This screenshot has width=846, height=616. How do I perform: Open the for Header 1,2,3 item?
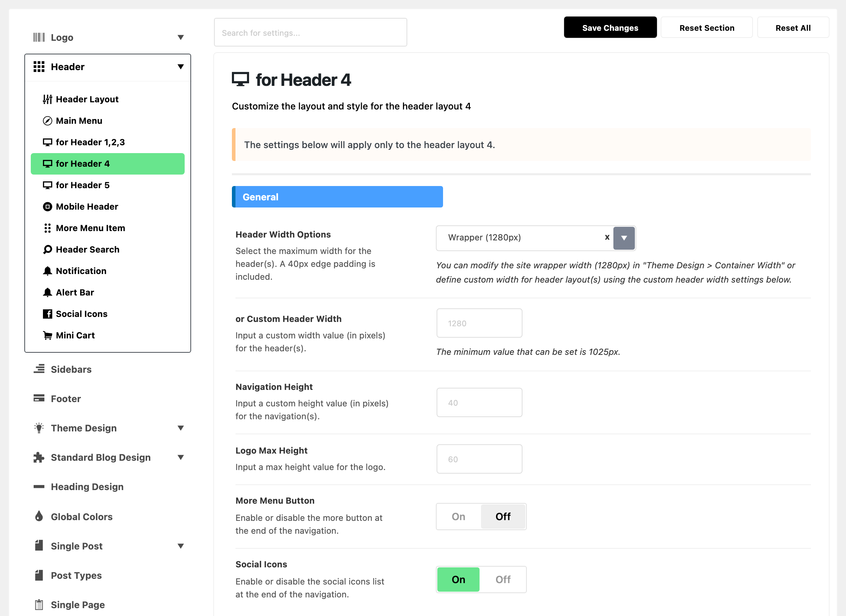107,142
